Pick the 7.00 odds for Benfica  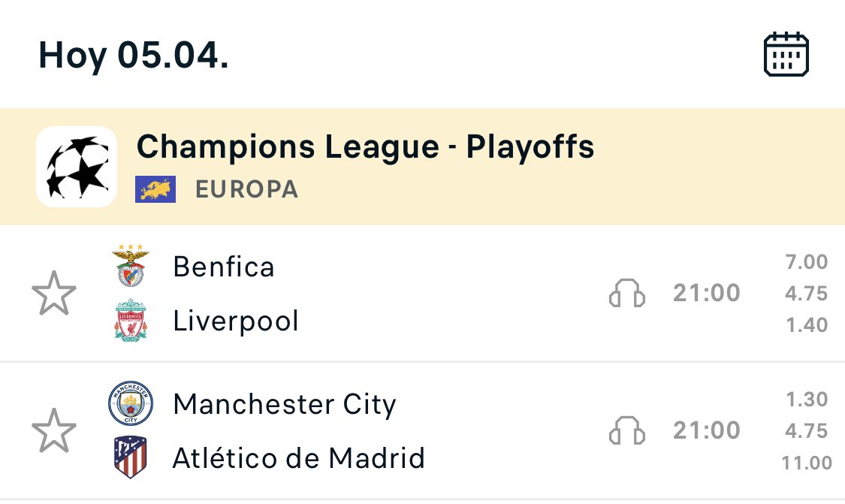[x=805, y=262]
